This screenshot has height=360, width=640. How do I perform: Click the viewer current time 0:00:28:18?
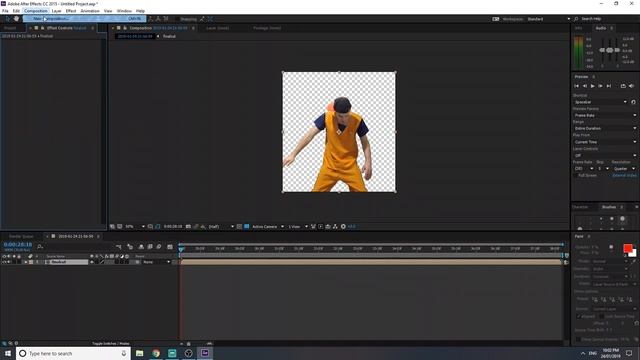pos(173,227)
